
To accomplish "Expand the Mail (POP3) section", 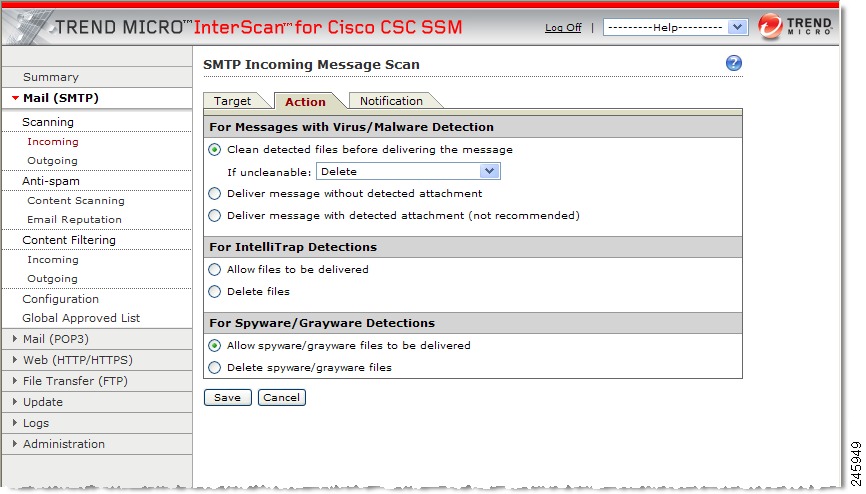I will pos(15,339).
